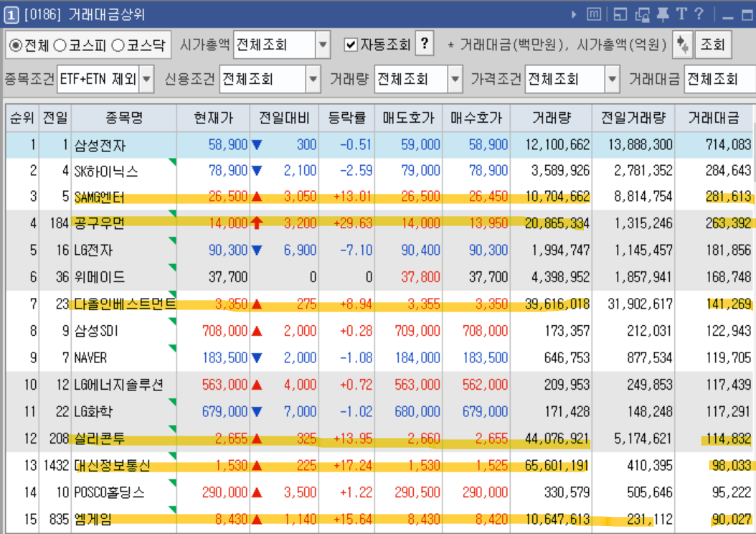756x534 pixels.
Task: Click NAVER ask price 184,000
Action: tap(417, 358)
